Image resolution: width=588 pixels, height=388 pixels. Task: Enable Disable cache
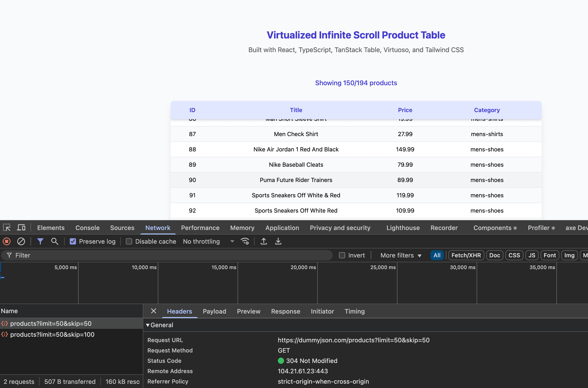tap(129, 241)
